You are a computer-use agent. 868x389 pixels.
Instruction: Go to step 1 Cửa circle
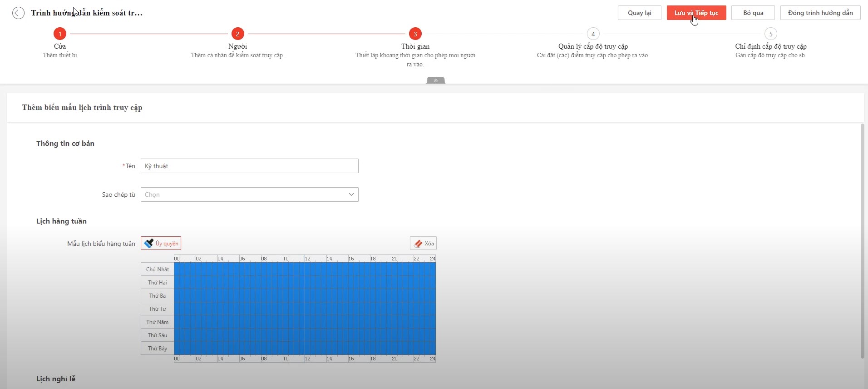pyautogui.click(x=60, y=34)
